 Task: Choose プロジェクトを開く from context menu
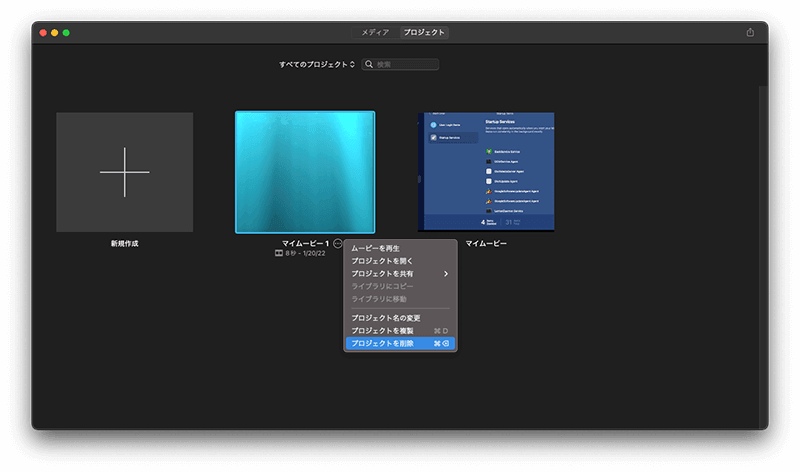click(401, 261)
